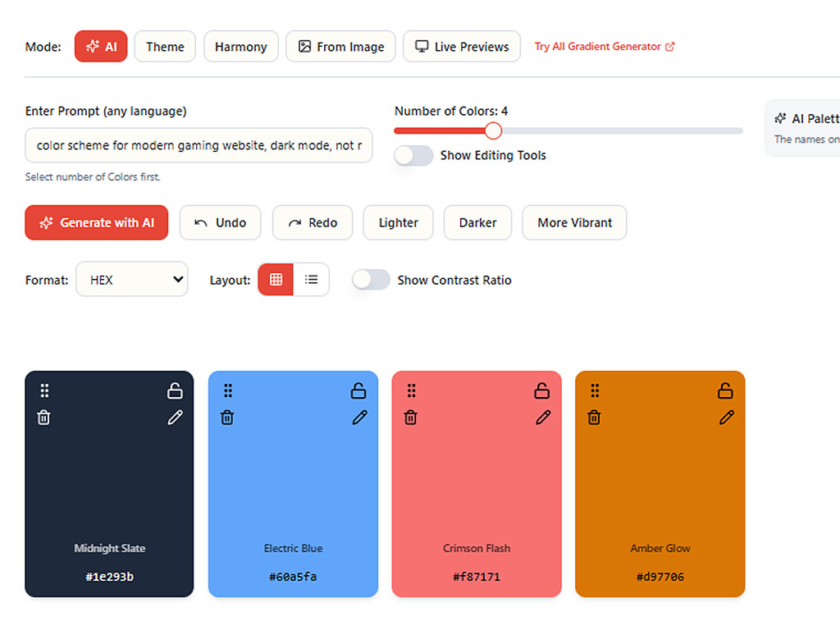This screenshot has height=630, width=840.
Task: Apply More Vibrant to palette
Action: coord(575,222)
